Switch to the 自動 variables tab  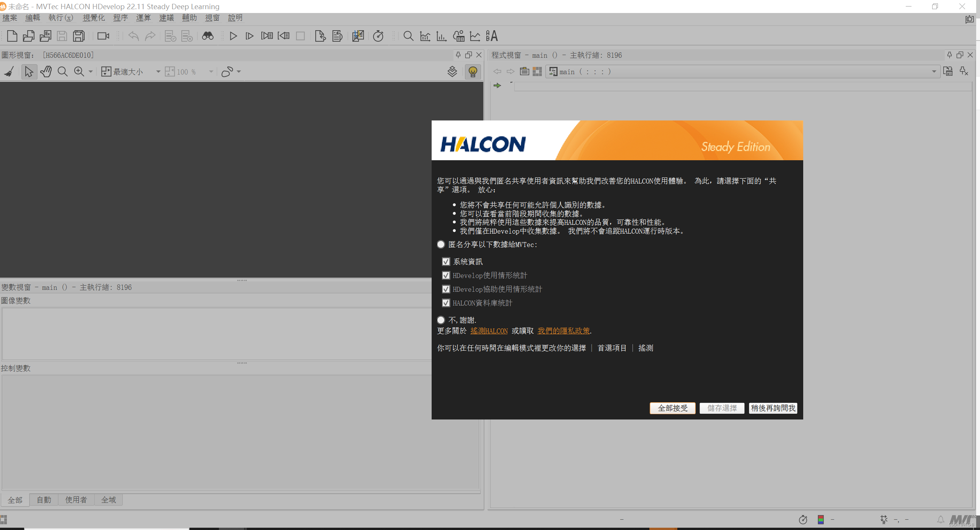point(44,500)
